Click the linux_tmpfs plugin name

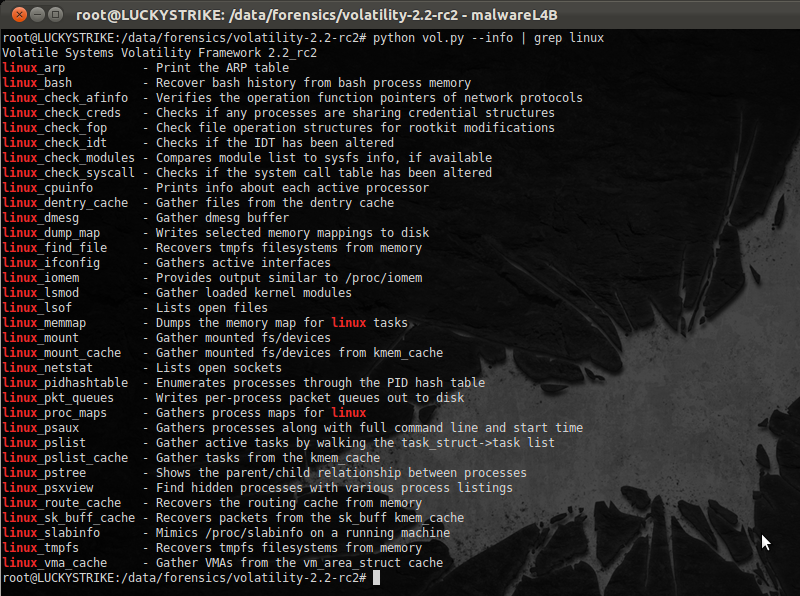[x=41, y=548]
